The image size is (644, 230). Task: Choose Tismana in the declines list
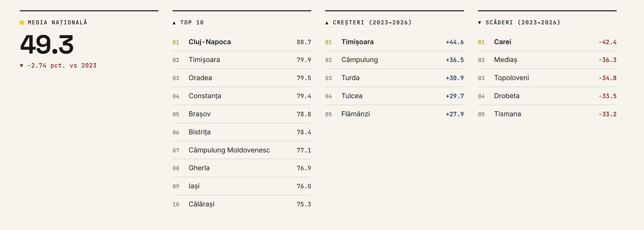pyautogui.click(x=547, y=114)
